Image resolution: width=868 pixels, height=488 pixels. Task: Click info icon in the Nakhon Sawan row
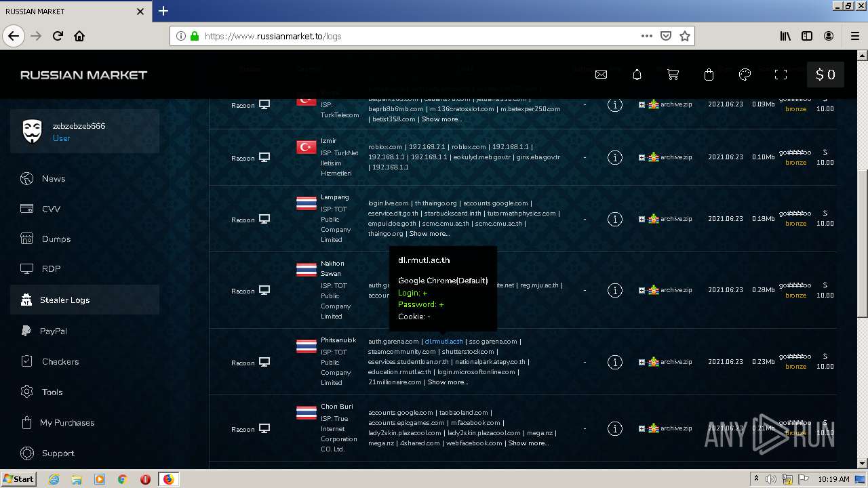pos(614,290)
